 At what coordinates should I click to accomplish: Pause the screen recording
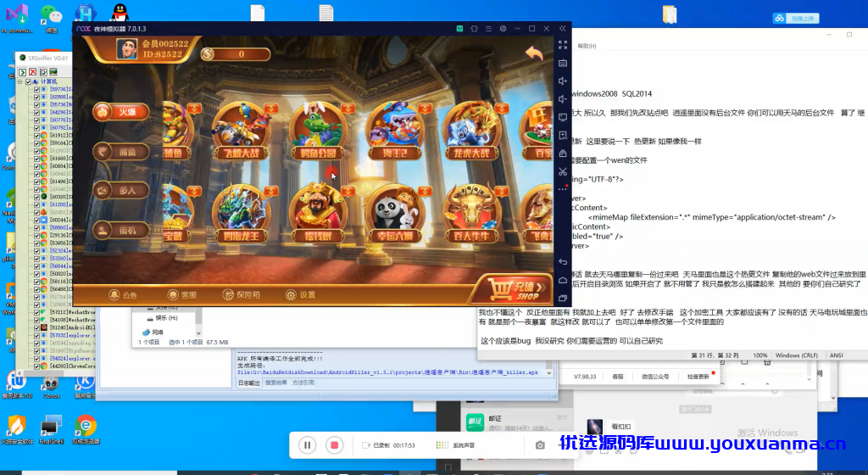click(x=307, y=445)
